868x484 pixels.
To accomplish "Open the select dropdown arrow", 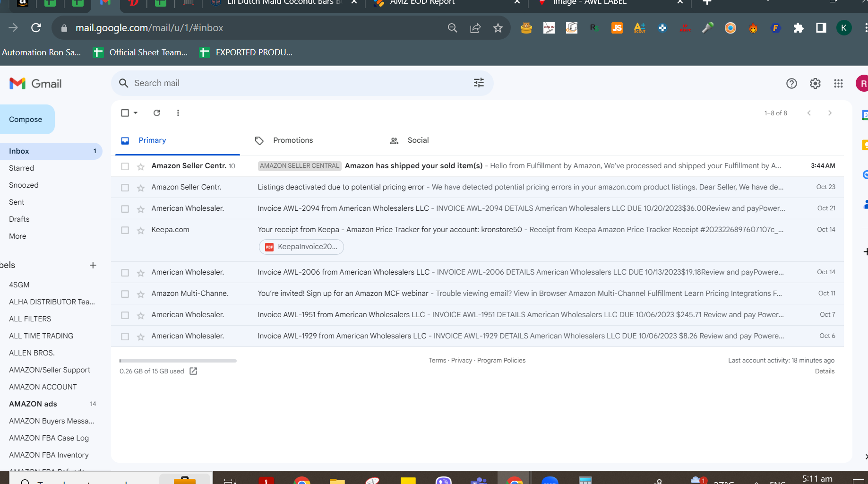I will (136, 113).
